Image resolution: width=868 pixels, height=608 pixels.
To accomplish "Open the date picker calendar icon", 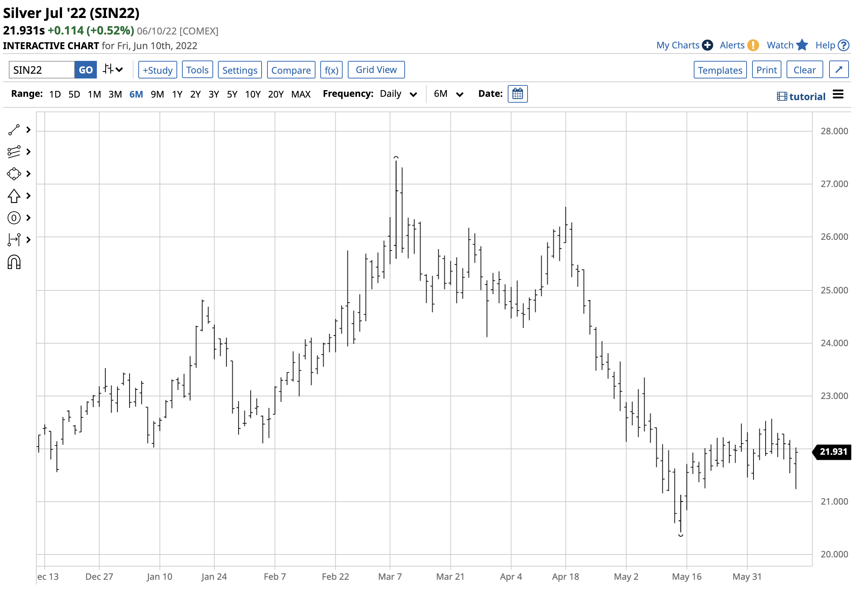I will 518,94.
